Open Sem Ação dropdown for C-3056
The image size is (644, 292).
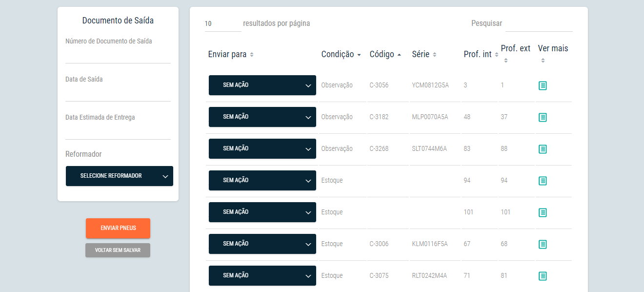tap(262, 85)
